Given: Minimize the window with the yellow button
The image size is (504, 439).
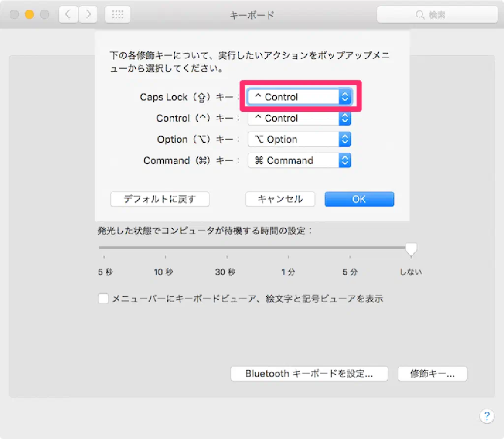Looking at the screenshot, I should click(x=29, y=15).
